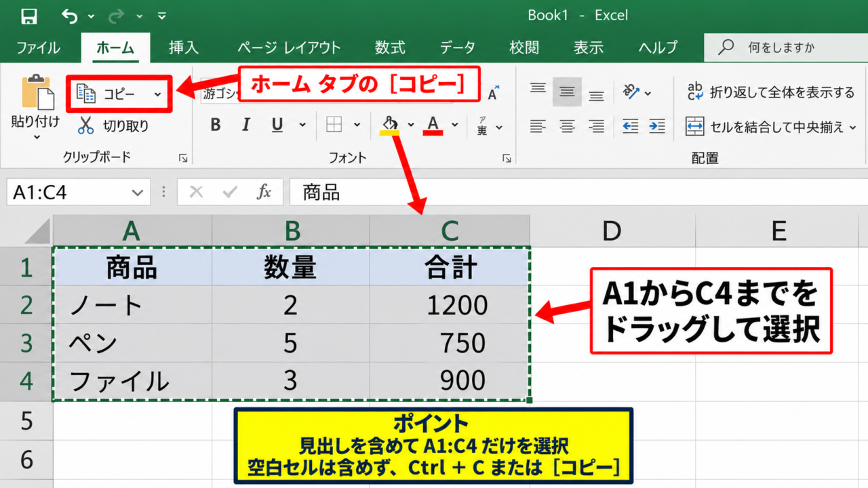This screenshot has width=868, height=488.
Task: Switch to the 挿入 tab
Action: [x=184, y=47]
